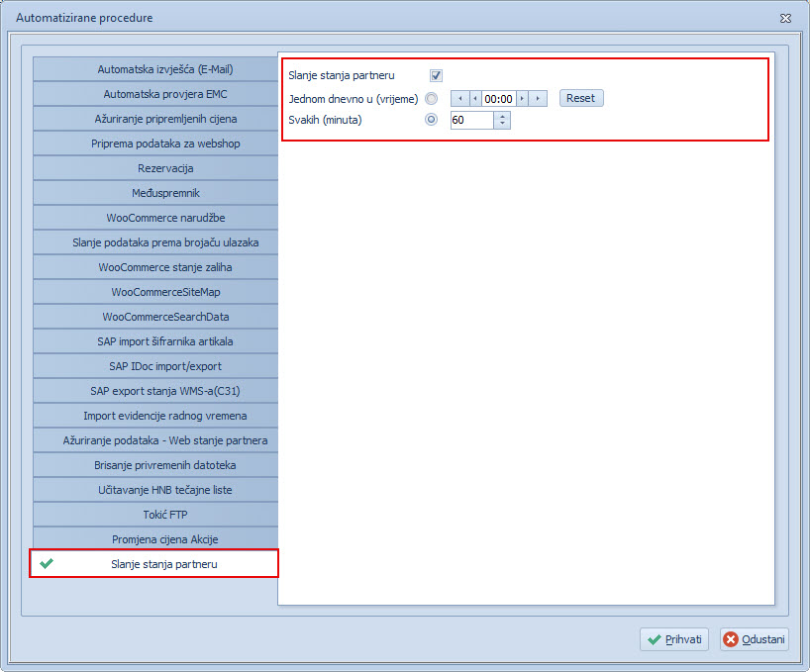The height and width of the screenshot is (672, 810).
Task: Click into the 00:00 time field
Action: (498, 99)
